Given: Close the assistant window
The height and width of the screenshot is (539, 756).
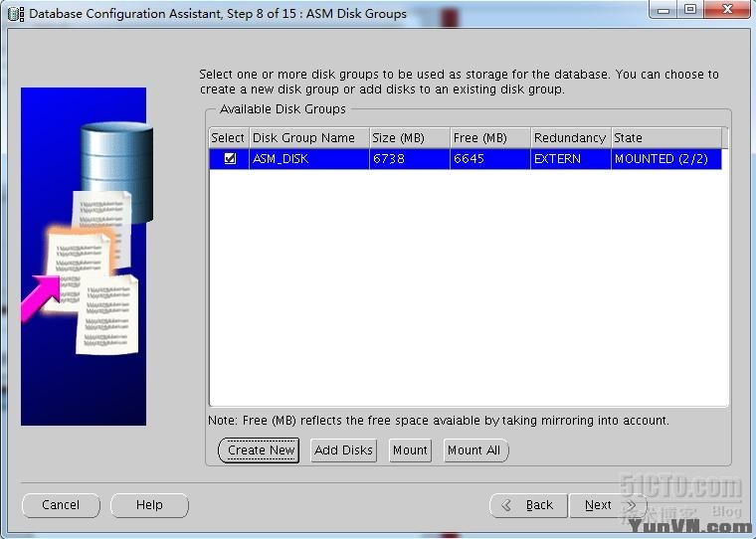Looking at the screenshot, I should (x=727, y=10).
